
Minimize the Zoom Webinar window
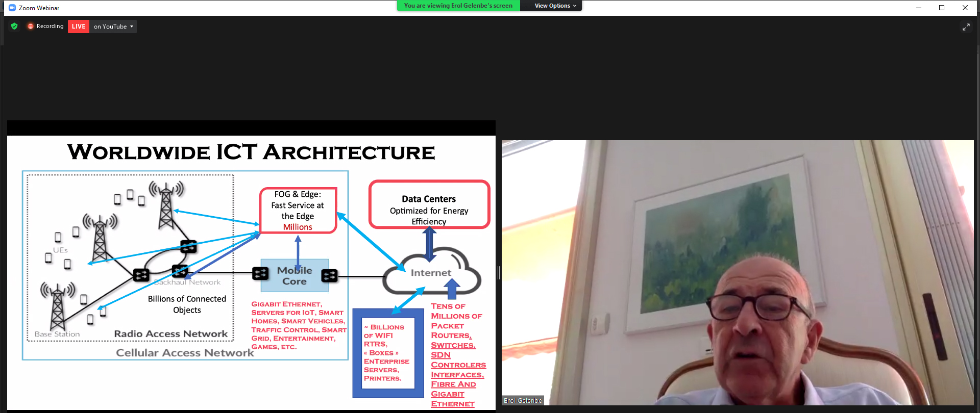coord(918,8)
